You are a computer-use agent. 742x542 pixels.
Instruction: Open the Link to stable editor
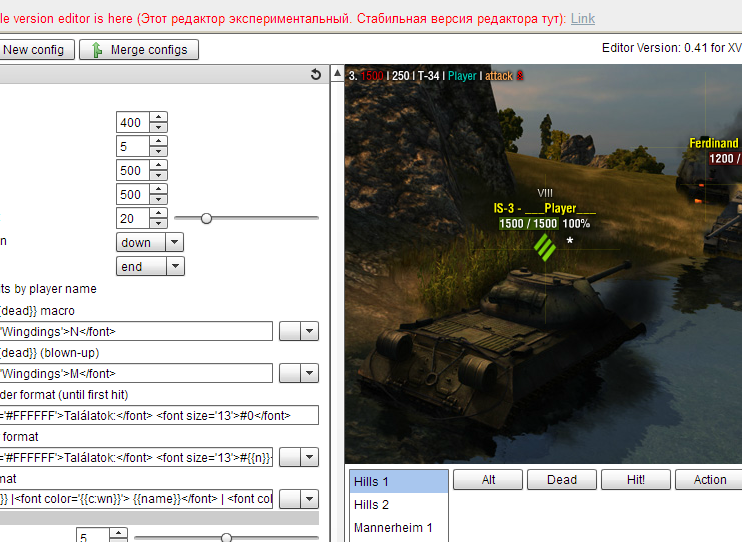coord(583,18)
